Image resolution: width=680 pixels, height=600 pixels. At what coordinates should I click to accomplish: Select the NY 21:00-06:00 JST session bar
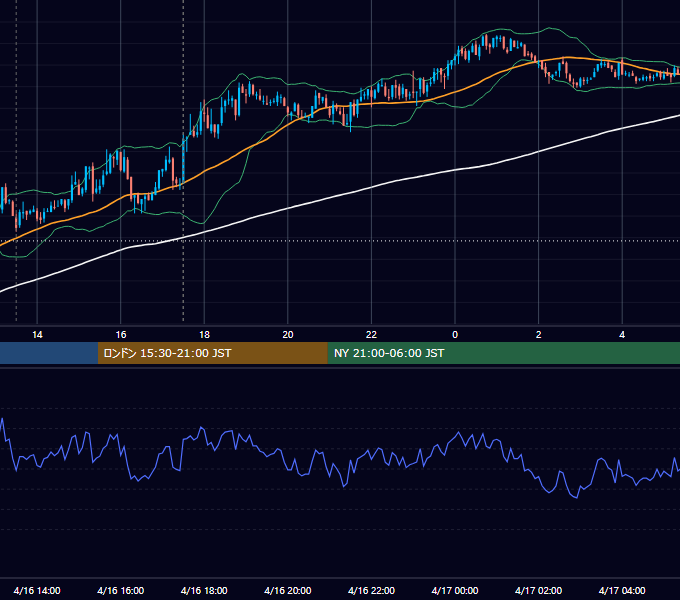pyautogui.click(x=503, y=353)
